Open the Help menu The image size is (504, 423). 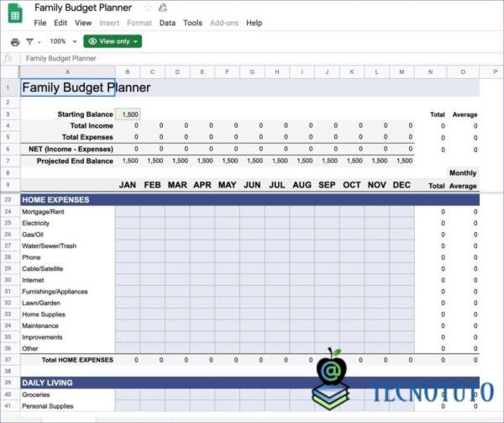[x=254, y=24]
